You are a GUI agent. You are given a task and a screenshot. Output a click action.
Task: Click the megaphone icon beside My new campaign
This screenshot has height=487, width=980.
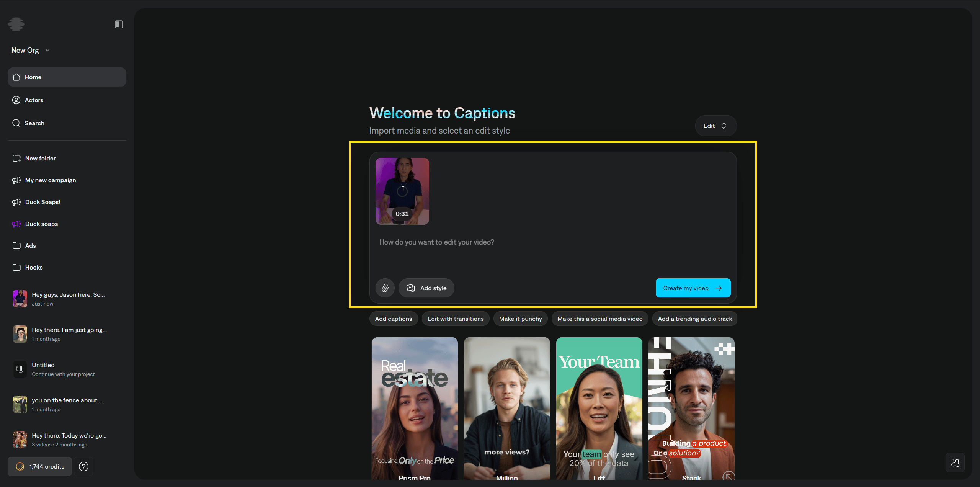coord(16,180)
